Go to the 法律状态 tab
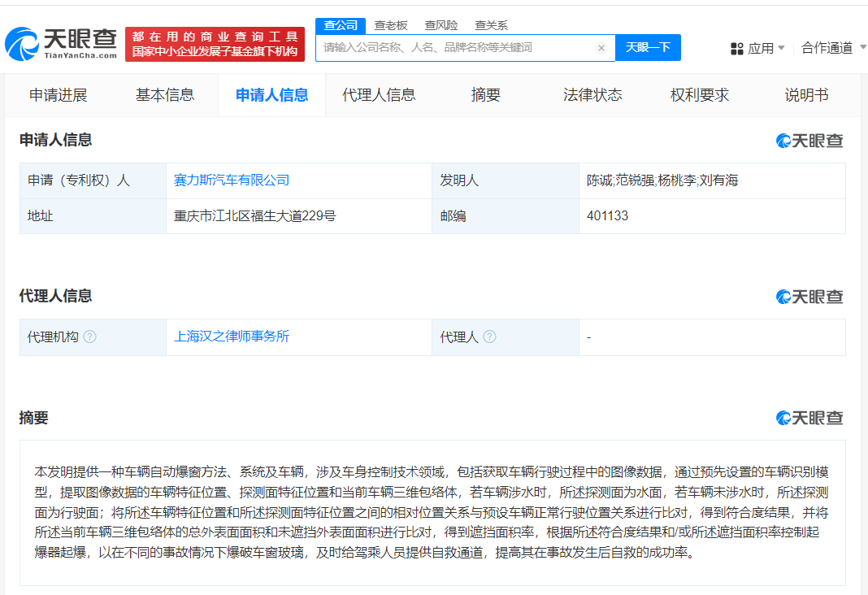The image size is (868, 595). (592, 95)
